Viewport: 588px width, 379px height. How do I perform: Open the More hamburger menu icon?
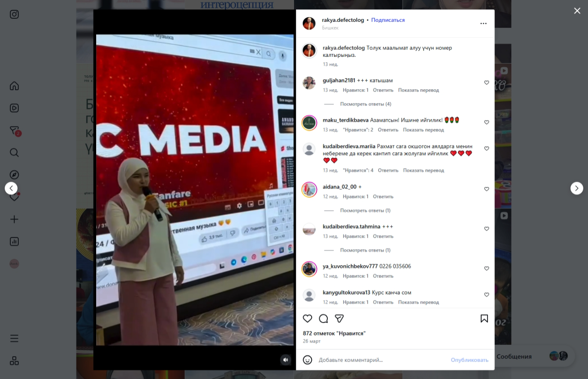pyautogui.click(x=14, y=338)
